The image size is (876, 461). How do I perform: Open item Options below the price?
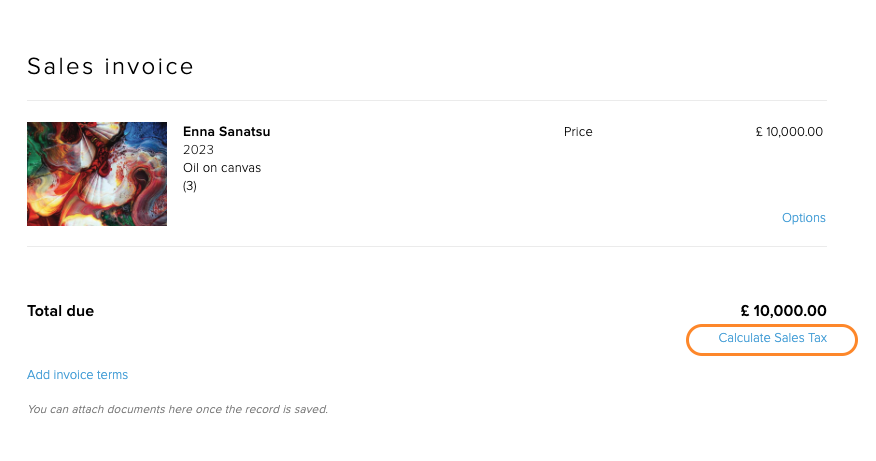(803, 218)
